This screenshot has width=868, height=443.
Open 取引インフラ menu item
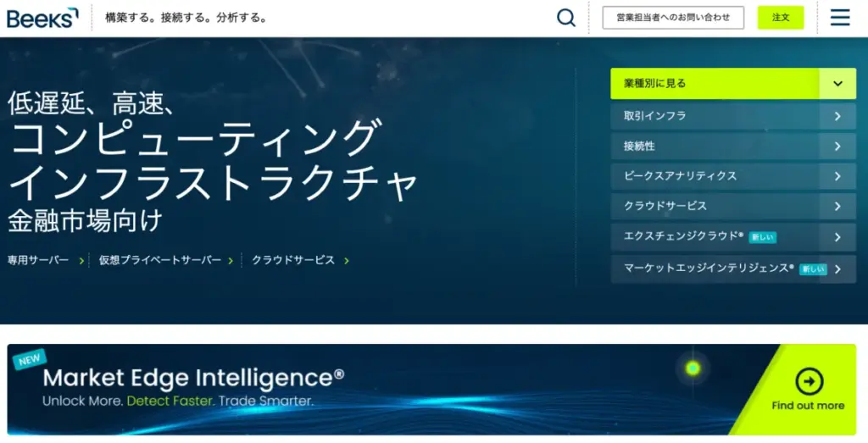tap(733, 116)
